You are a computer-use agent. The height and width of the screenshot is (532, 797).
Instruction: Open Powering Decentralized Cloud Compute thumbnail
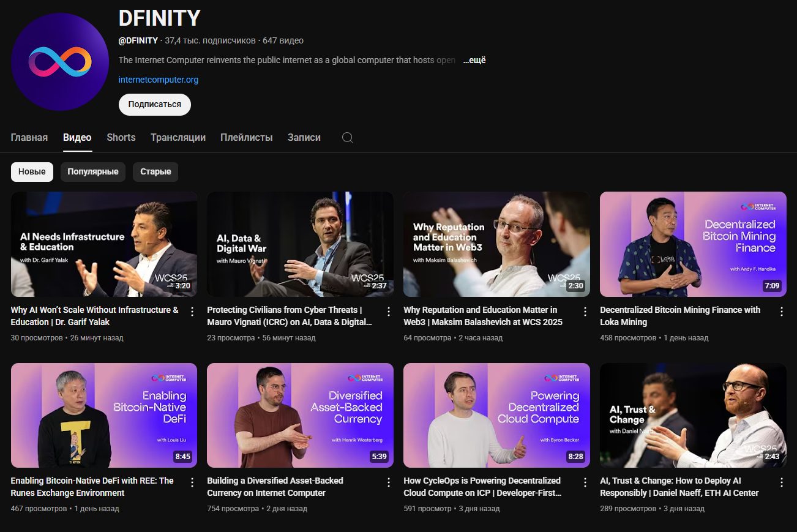[x=497, y=416]
